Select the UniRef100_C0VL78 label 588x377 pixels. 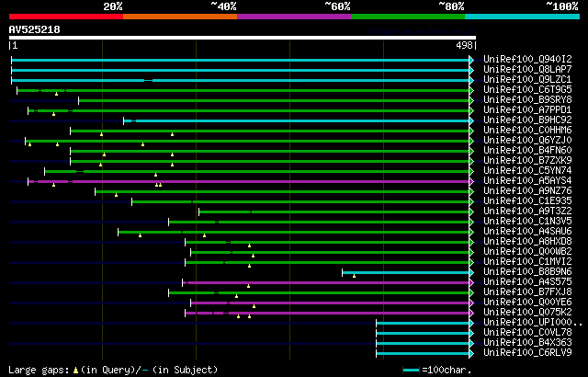(527, 333)
